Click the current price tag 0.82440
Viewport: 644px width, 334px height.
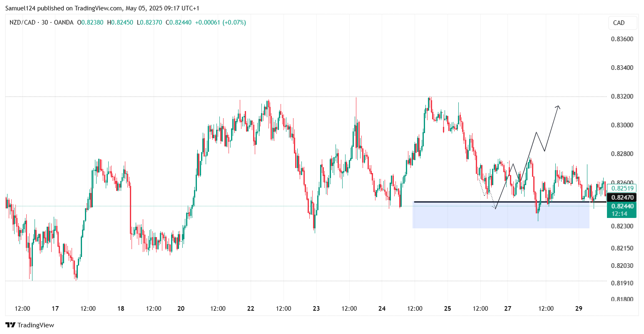(622, 206)
